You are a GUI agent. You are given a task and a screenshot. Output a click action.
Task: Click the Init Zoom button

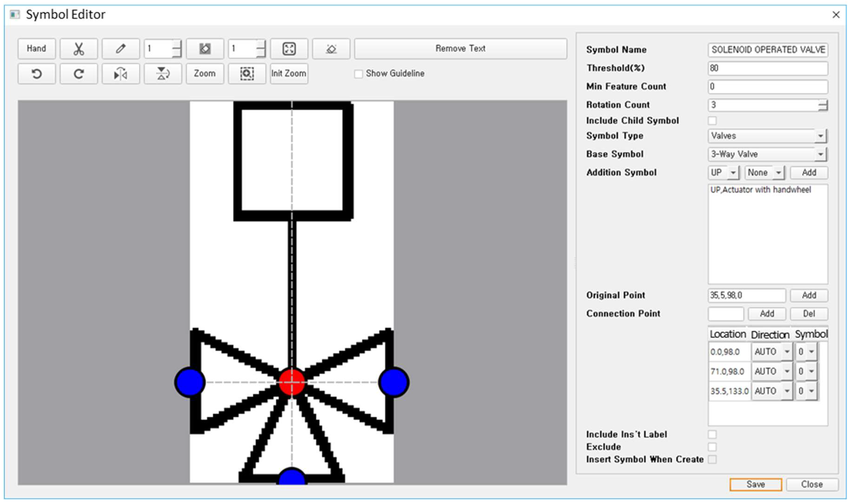point(289,74)
